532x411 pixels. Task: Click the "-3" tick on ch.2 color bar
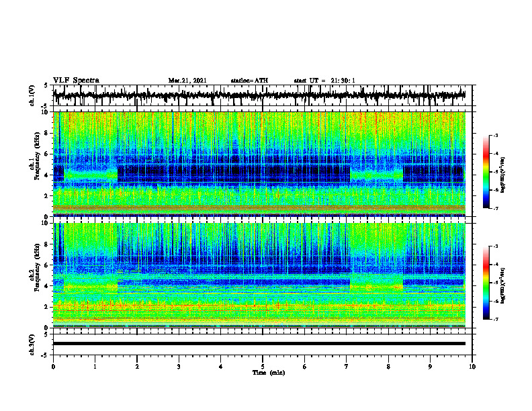[496, 246]
